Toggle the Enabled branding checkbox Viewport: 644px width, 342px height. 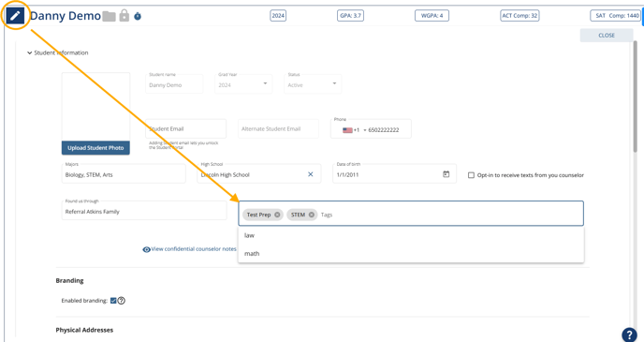[113, 301]
